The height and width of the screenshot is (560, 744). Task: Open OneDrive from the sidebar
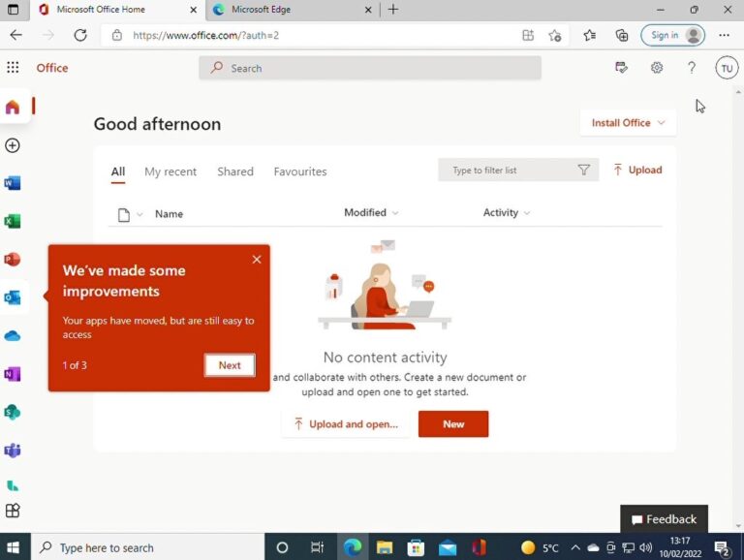point(13,336)
